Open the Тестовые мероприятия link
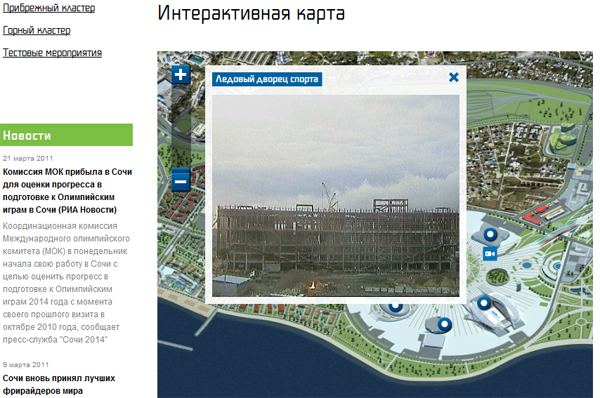Image resolution: width=600 pixels, height=398 pixels. click(52, 53)
